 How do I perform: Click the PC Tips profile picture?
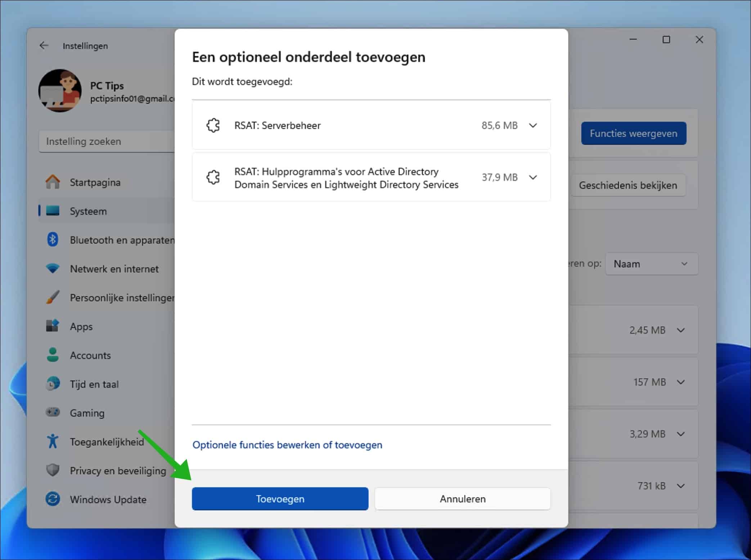point(60,91)
